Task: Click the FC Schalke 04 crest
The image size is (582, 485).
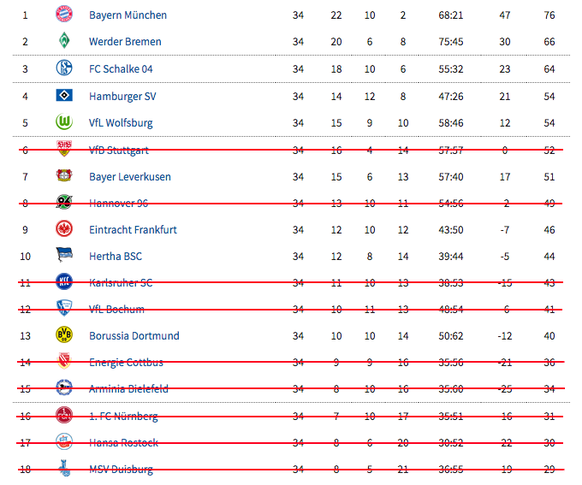Action: click(x=64, y=68)
